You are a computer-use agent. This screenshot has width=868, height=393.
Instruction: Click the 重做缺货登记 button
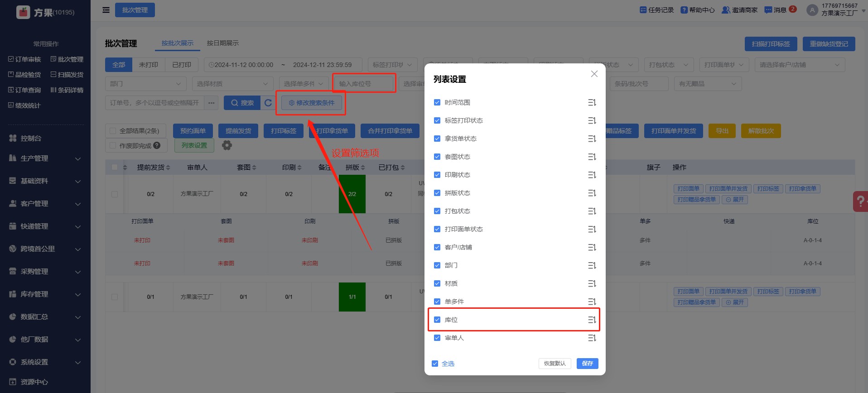click(829, 44)
